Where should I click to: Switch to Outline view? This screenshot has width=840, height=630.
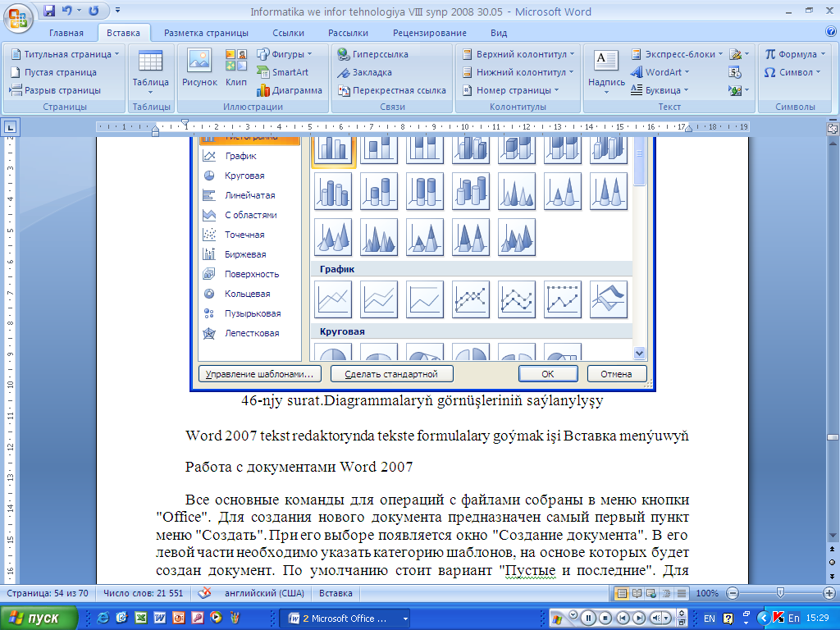click(666, 593)
